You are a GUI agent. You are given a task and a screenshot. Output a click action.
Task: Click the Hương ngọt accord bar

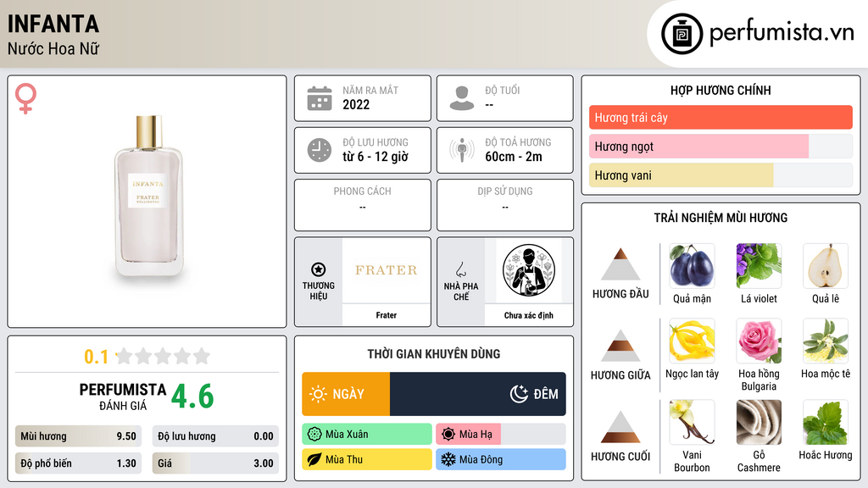(721, 147)
